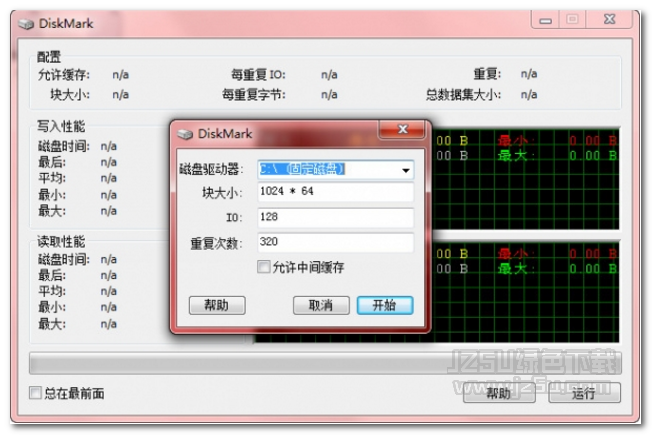Image resolution: width=652 pixels, height=435 pixels.
Task: Click the 每重复字节 label
Action: pyautogui.click(x=254, y=94)
